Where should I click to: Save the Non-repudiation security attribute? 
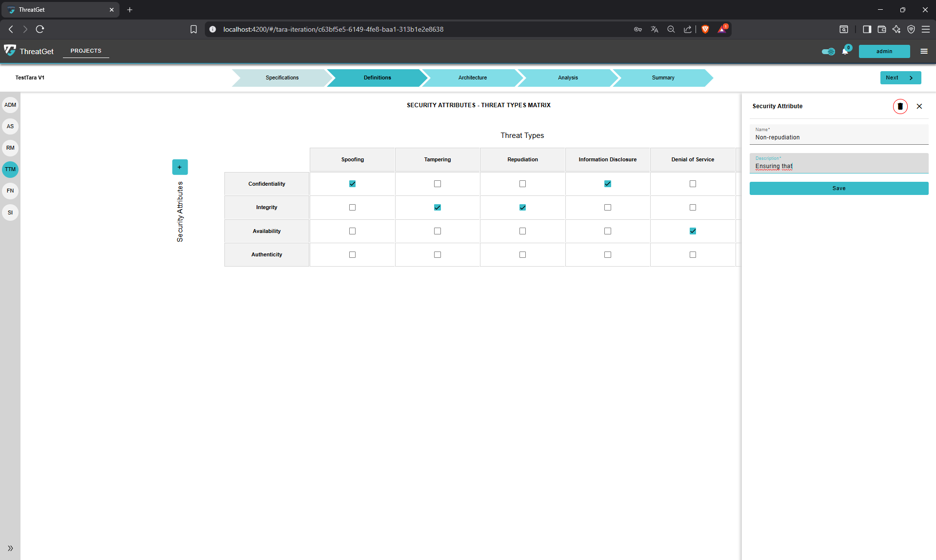coord(838,188)
